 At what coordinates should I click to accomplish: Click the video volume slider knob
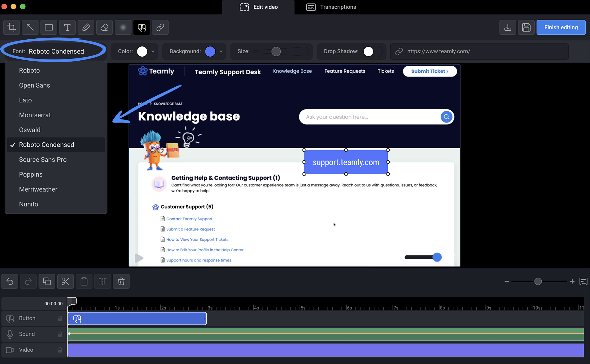pyautogui.click(x=437, y=257)
